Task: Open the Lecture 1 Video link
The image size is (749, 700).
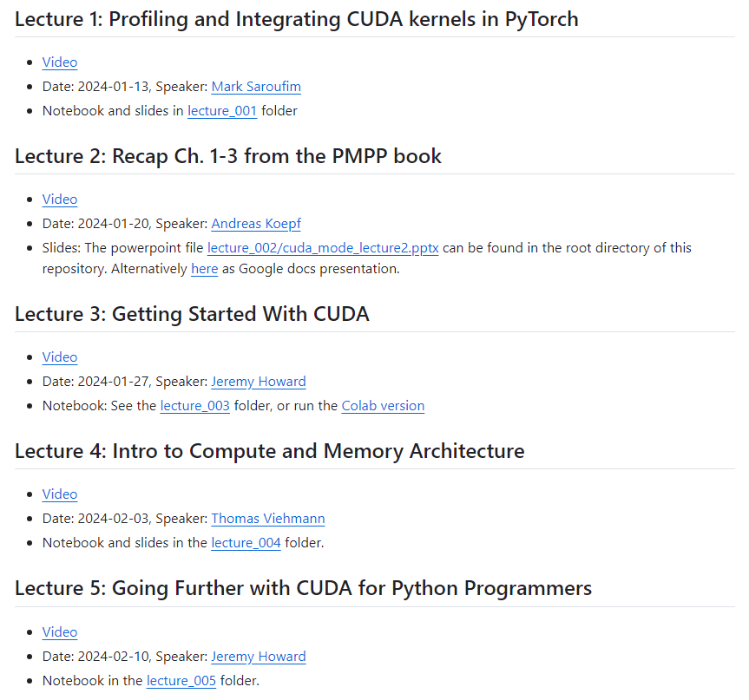Action: coord(60,62)
